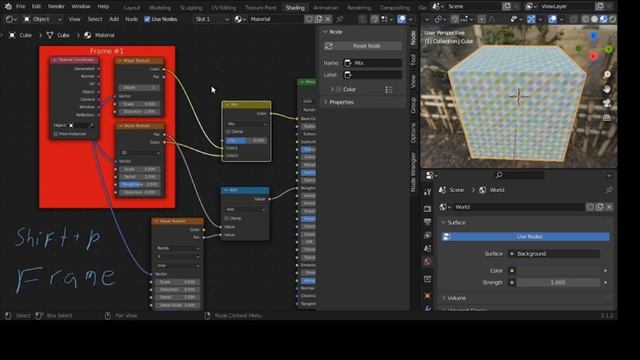Click the viewport zoom magnifier icon
This screenshot has height=360, width=640.
(x=607, y=75)
